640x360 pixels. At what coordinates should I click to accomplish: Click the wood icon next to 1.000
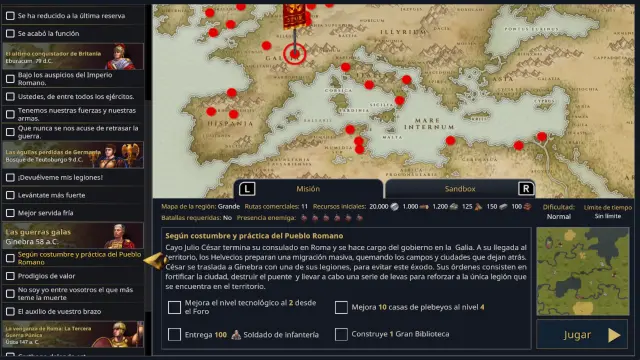pos(424,207)
